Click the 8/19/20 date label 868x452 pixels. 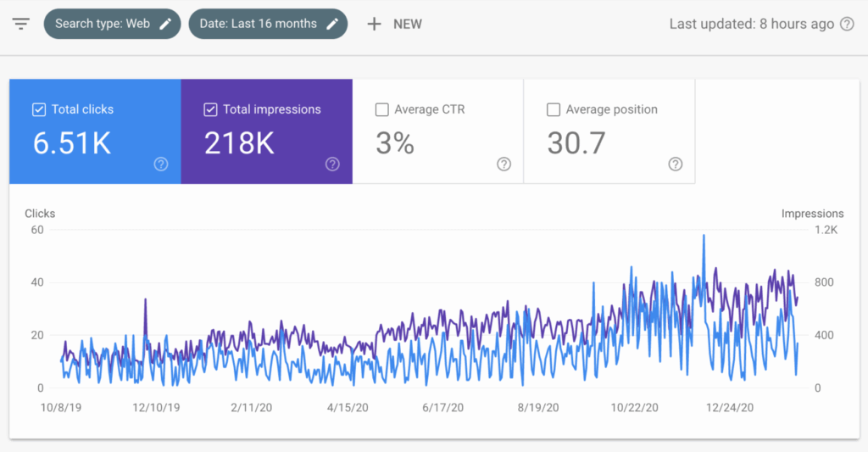click(x=538, y=408)
